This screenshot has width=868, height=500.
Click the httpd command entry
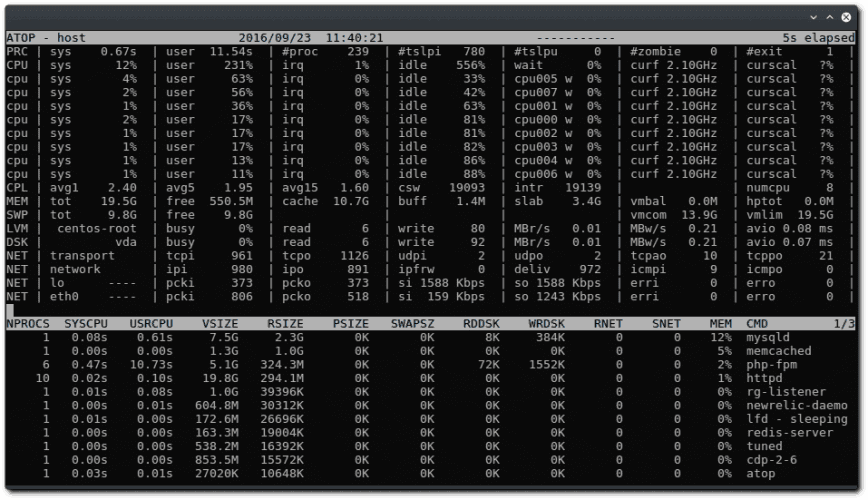coord(764,378)
